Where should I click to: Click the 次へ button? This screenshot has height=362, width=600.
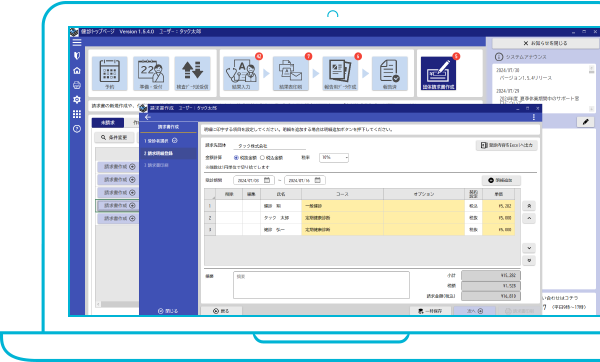[475, 311]
